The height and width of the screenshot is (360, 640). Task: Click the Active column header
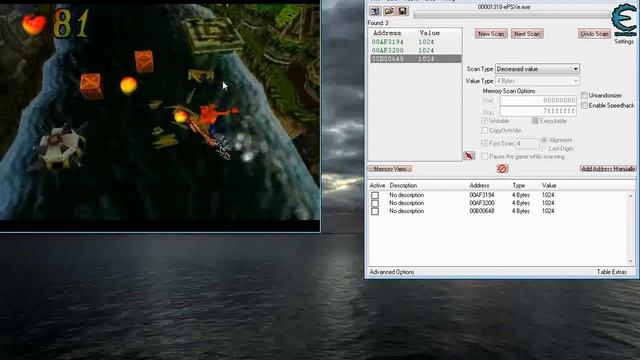377,185
